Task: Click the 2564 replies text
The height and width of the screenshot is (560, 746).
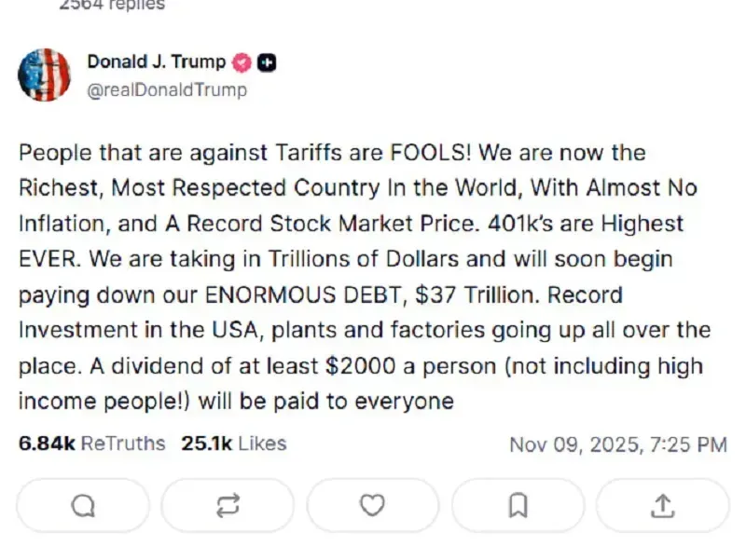Action: (112, 6)
